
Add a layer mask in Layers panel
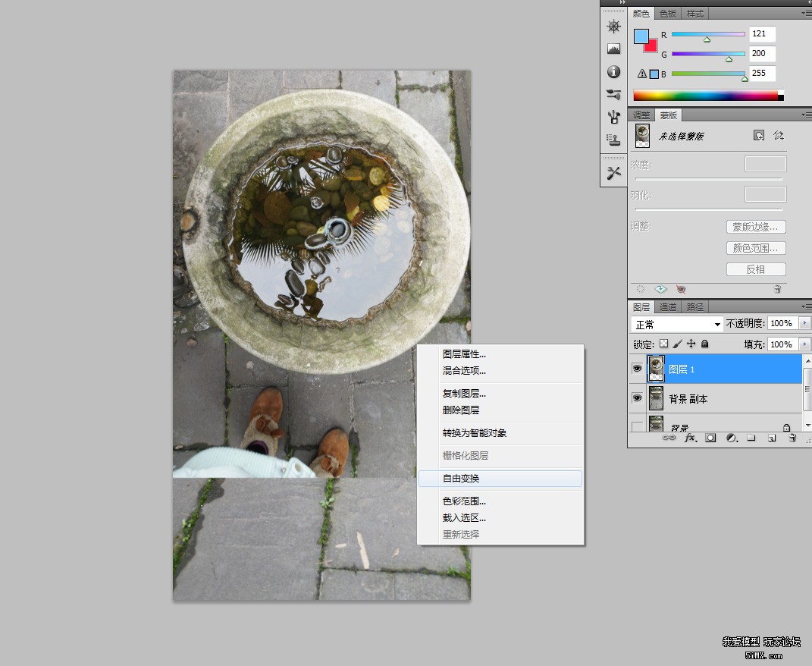pos(710,438)
